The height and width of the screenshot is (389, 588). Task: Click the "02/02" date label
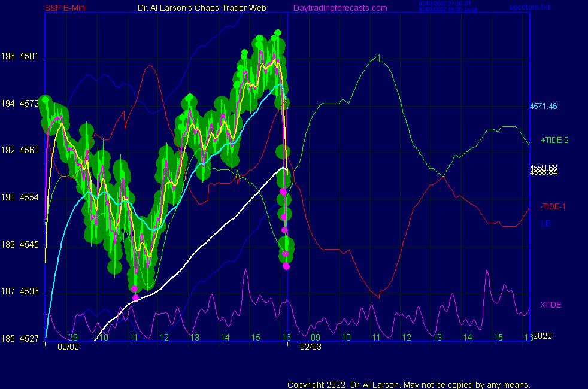click(x=68, y=347)
